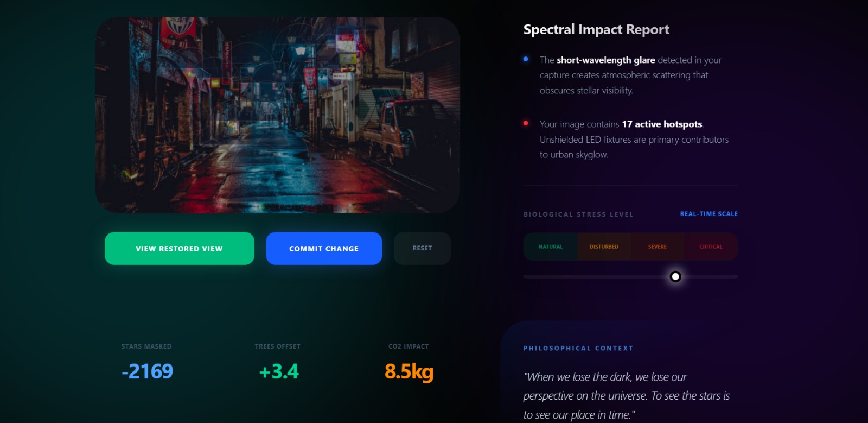Click the Real-Time Scale link
Screen dimensions: 868x423
tap(709, 214)
